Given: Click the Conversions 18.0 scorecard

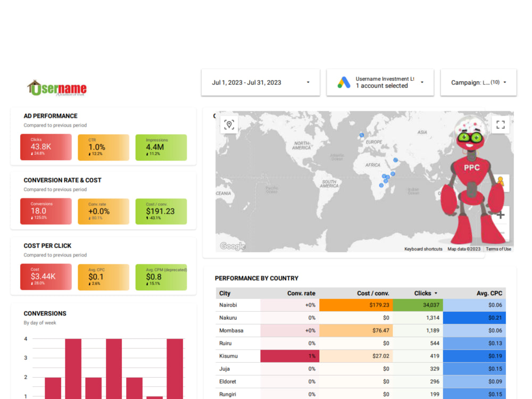Looking at the screenshot, I should pos(46,211).
